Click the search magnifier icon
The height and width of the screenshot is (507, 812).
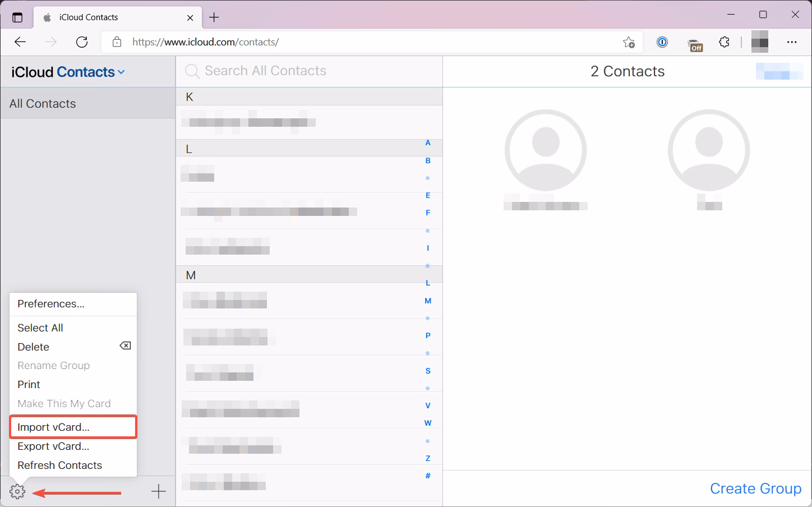pyautogui.click(x=191, y=71)
